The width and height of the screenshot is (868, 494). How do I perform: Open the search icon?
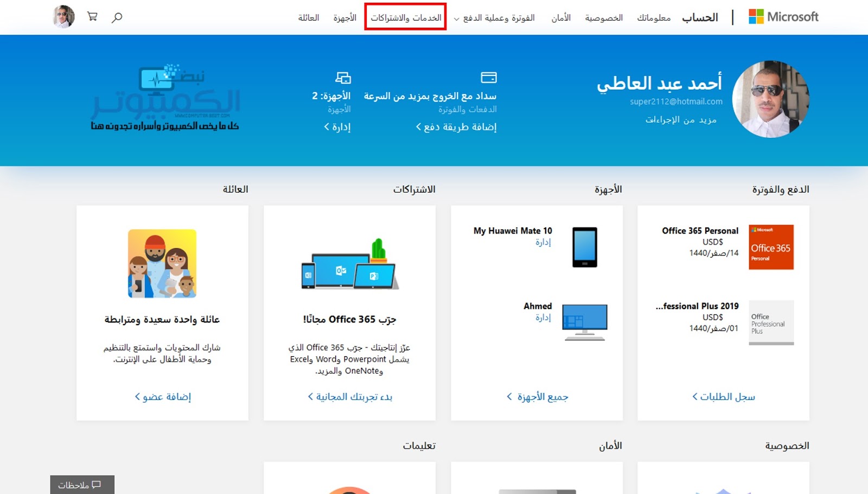(x=116, y=16)
